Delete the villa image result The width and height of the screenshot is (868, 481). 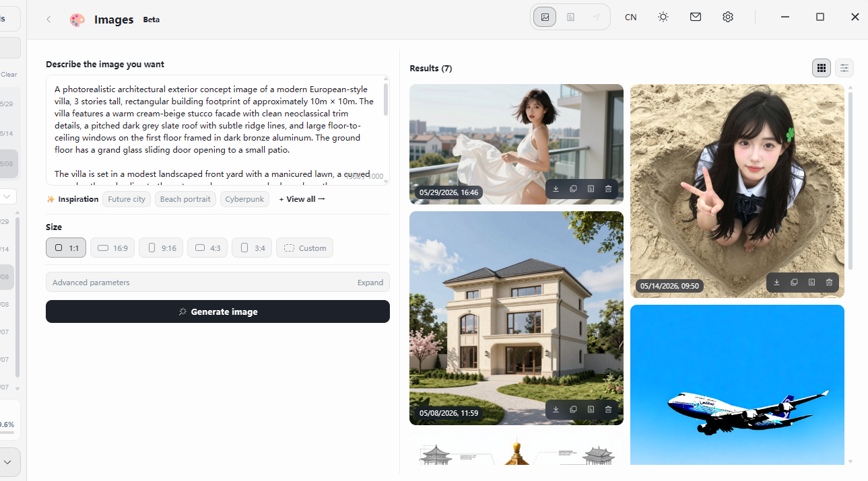[608, 409]
